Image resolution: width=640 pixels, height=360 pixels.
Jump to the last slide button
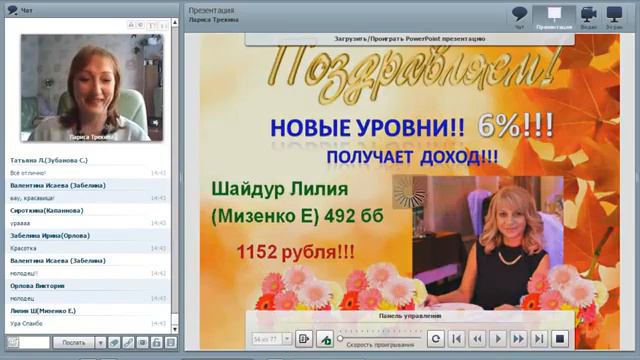click(539, 339)
